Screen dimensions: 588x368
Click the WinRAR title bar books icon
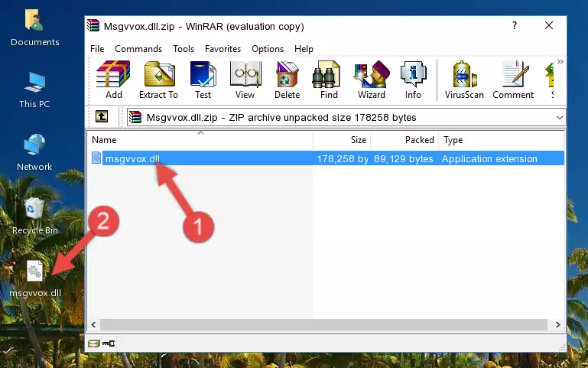click(x=93, y=25)
